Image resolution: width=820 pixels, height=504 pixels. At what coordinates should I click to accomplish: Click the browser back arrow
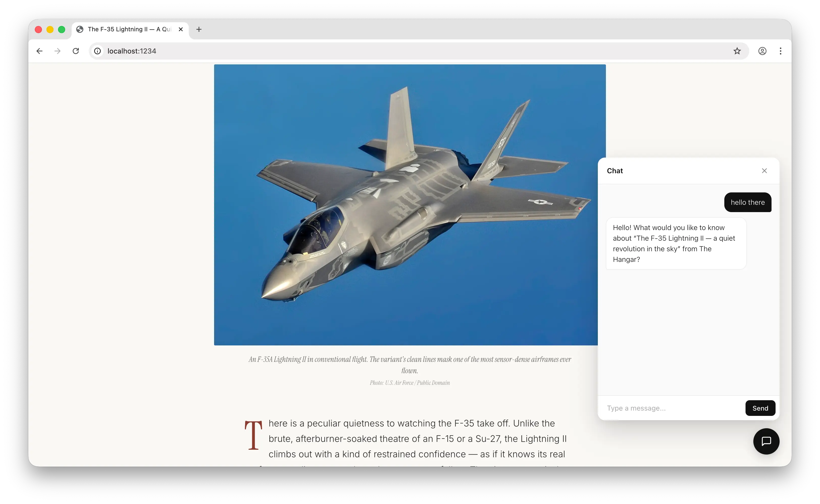pyautogui.click(x=39, y=51)
